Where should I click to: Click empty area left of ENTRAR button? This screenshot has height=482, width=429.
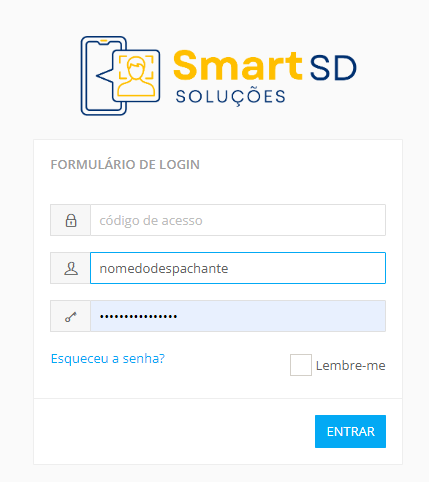173,431
